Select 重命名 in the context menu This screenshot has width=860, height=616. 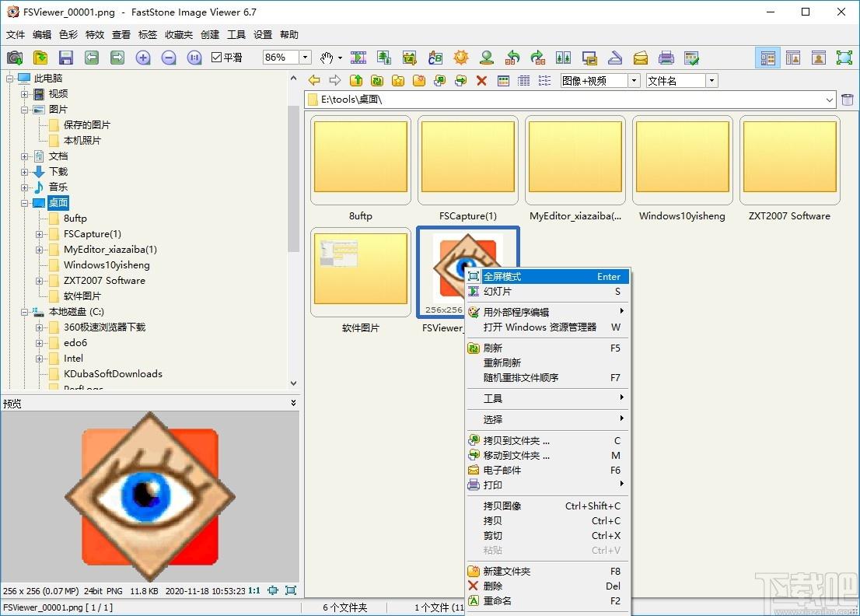[547, 600]
